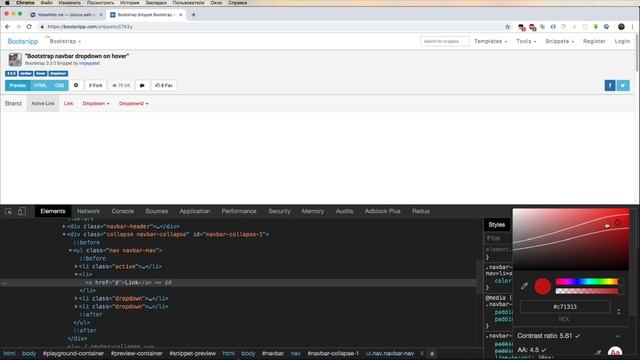Share the snippet via the Twitter icon
Screen dimensions: 640x360
coord(623,85)
